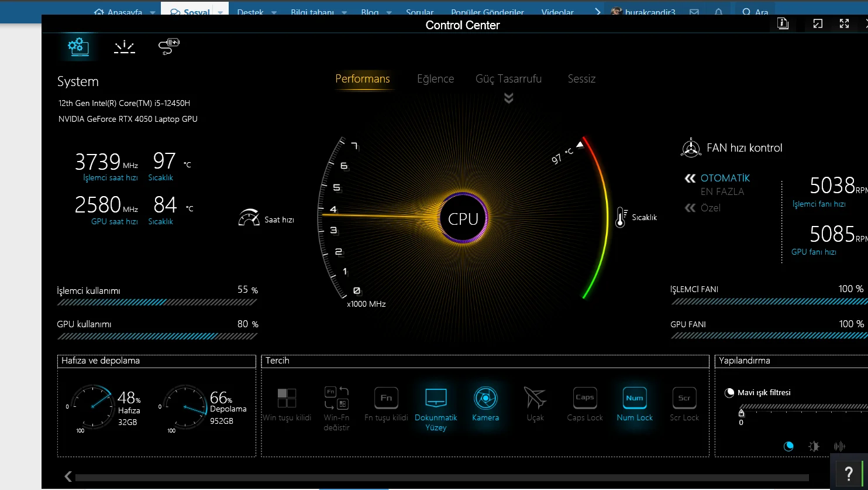Switch to Eğlence power mode
868x490 pixels.
pyautogui.click(x=436, y=79)
